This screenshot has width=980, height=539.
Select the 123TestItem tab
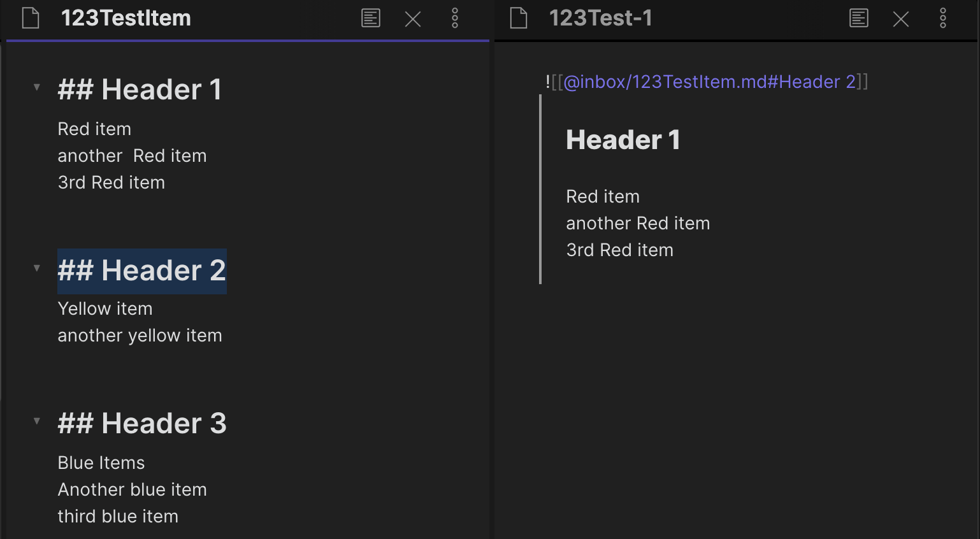[x=127, y=18]
